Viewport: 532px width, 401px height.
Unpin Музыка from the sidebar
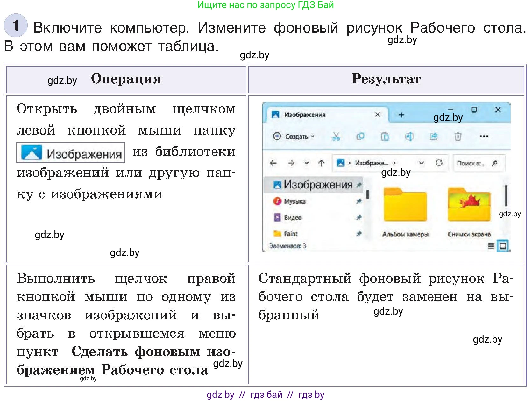tap(359, 201)
